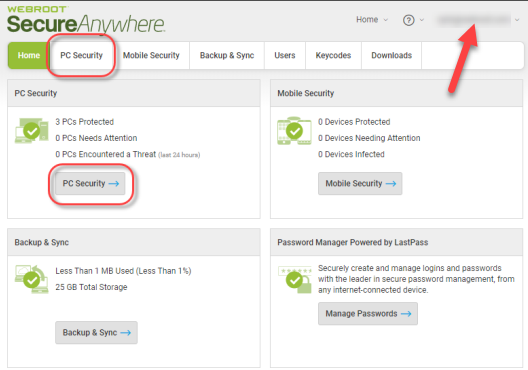Switch to the Downloads tab

pyautogui.click(x=392, y=56)
